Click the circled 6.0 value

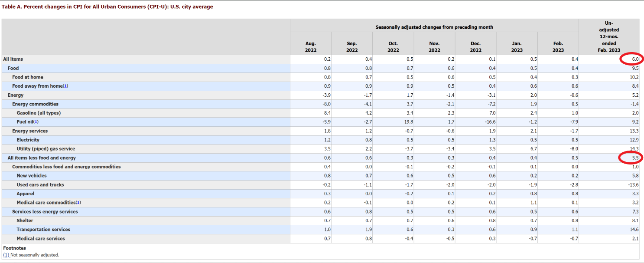click(x=635, y=59)
